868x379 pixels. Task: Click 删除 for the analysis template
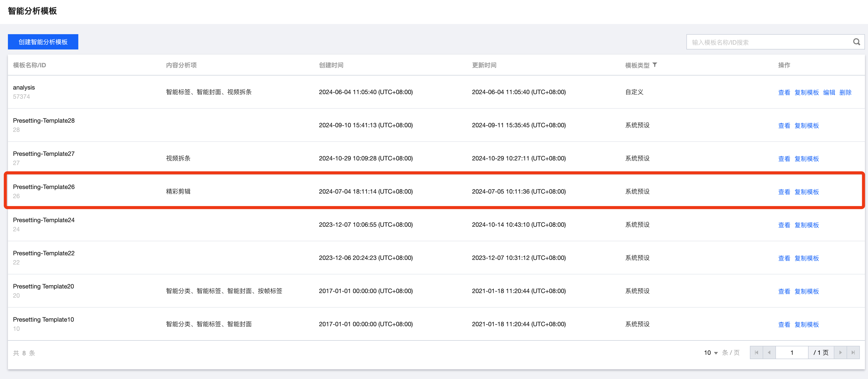click(845, 92)
